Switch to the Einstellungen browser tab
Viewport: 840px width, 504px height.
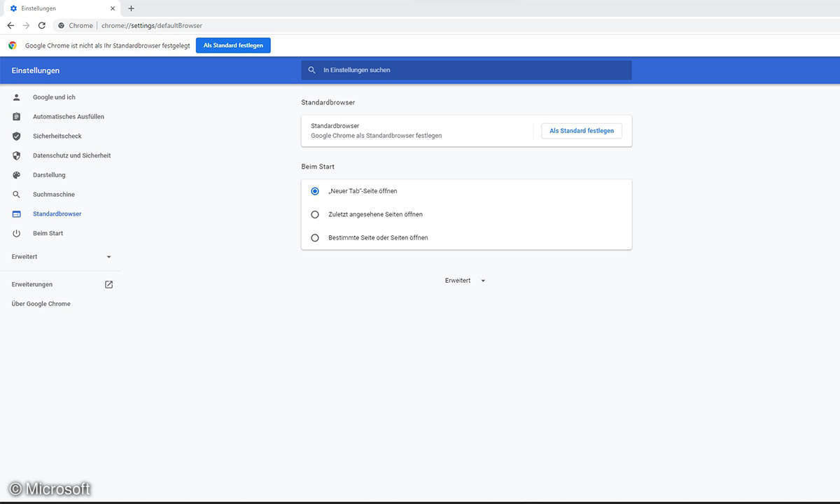[62, 8]
